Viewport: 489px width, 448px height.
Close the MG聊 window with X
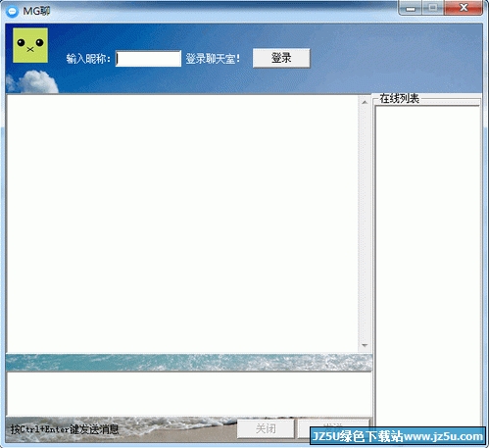(464, 8)
